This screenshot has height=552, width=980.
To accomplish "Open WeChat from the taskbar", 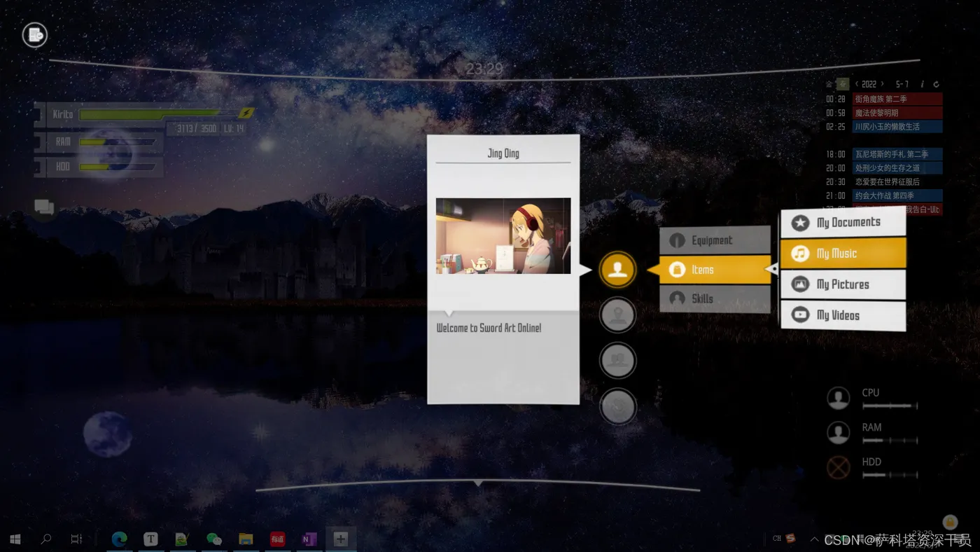I will coord(214,539).
